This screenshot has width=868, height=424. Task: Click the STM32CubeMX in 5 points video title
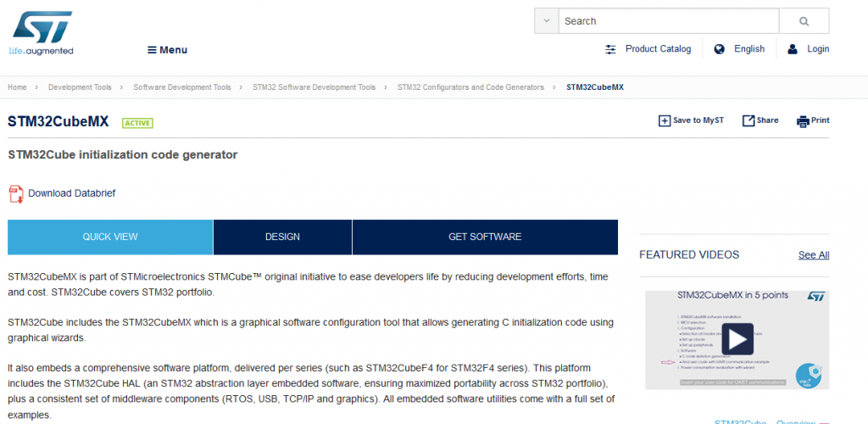(732, 295)
